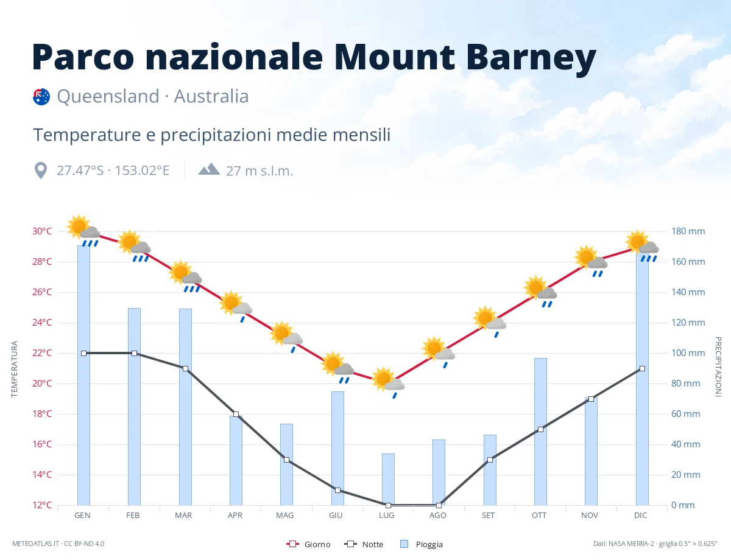Click the OTT weather icon
The width and height of the screenshot is (731, 560).
coord(540,292)
